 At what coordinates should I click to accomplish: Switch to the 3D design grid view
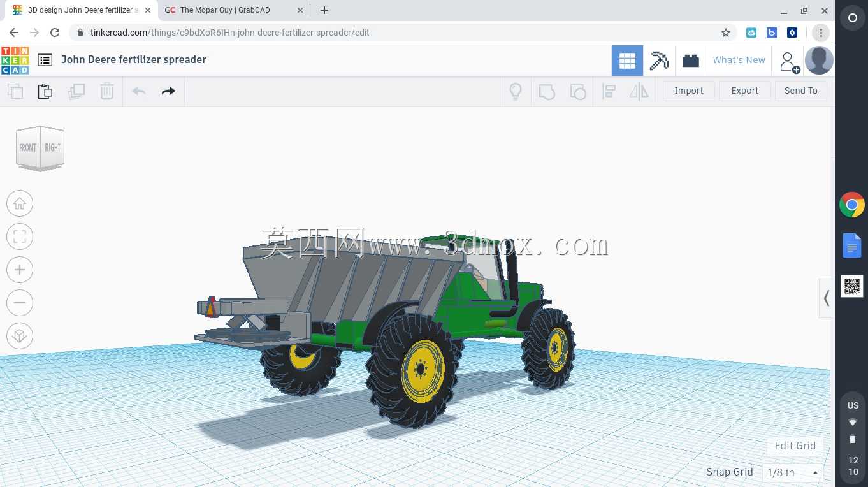tap(627, 61)
